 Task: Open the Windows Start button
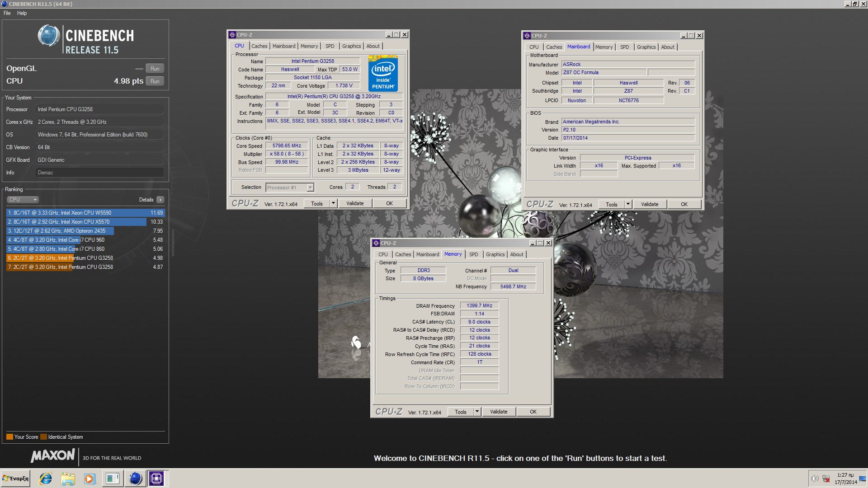(15, 479)
